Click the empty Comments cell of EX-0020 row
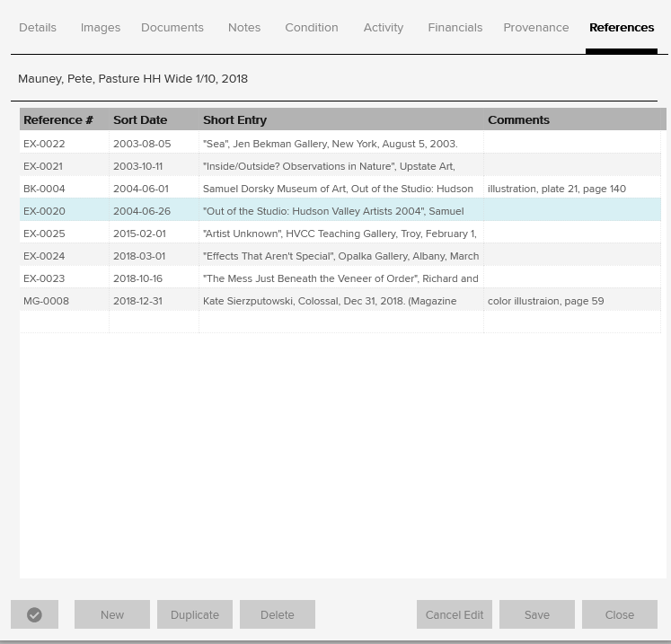 (572, 209)
